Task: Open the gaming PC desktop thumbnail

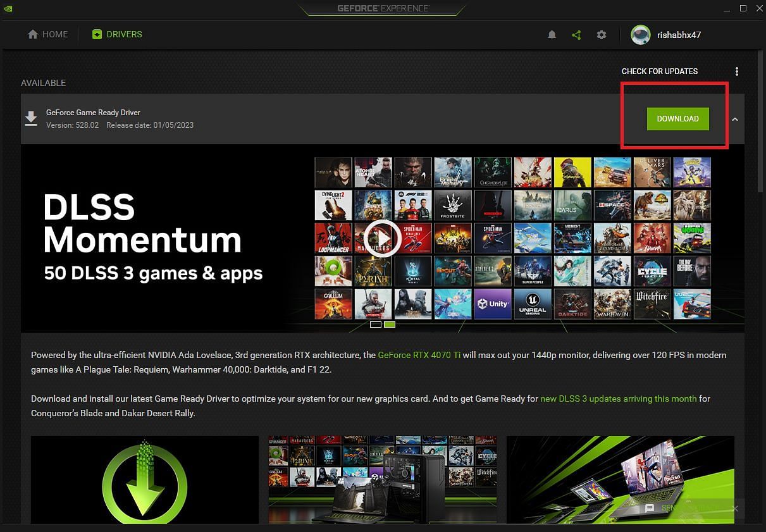Action: tap(383, 479)
